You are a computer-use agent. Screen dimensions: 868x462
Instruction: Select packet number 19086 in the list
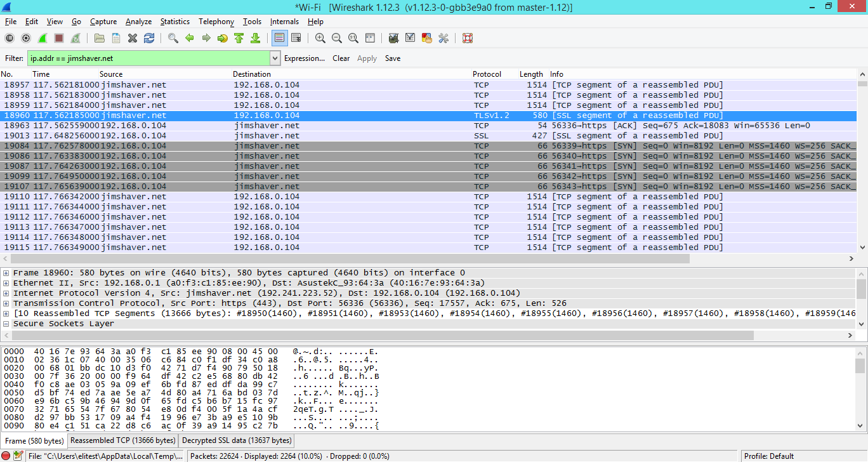(x=254, y=155)
